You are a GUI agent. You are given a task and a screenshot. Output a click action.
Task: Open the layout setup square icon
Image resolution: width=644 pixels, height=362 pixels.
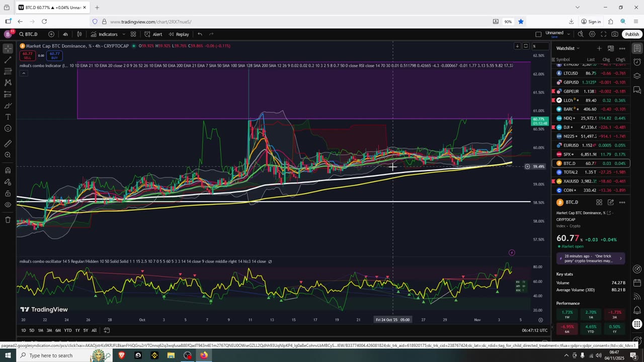[538, 34]
